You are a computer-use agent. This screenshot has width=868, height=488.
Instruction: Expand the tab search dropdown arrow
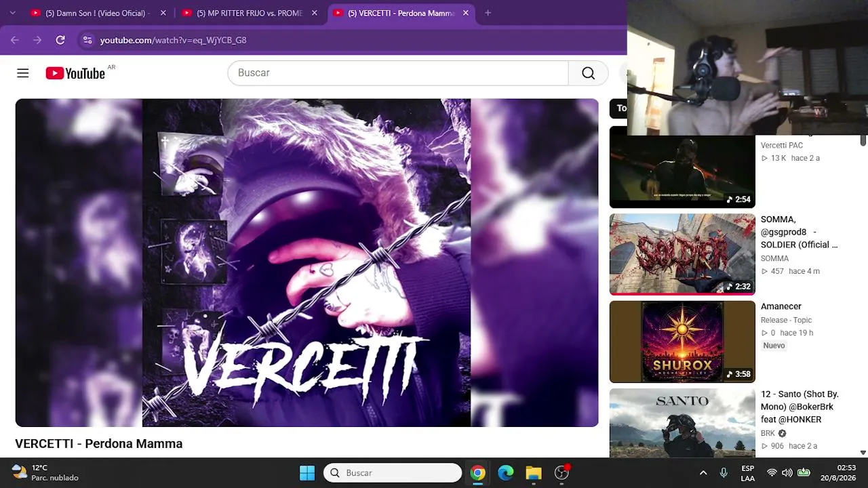12,13
